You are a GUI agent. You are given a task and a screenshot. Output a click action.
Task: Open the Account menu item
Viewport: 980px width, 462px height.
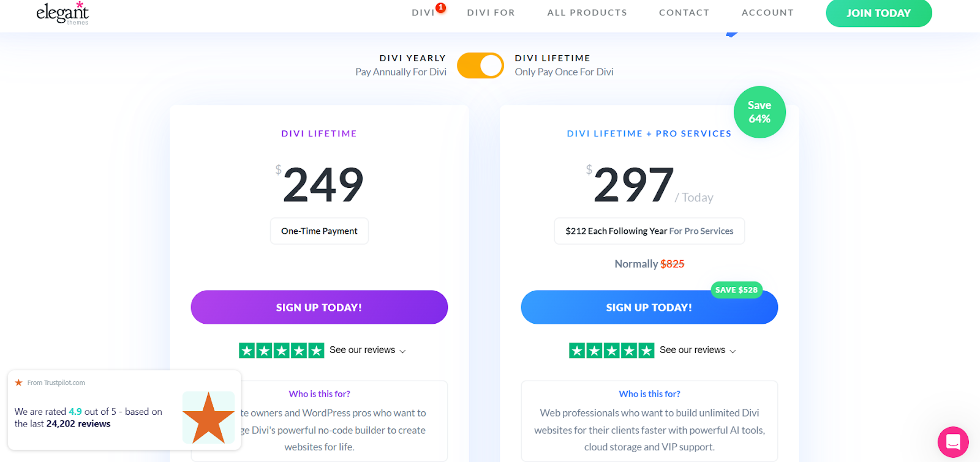pyautogui.click(x=767, y=13)
